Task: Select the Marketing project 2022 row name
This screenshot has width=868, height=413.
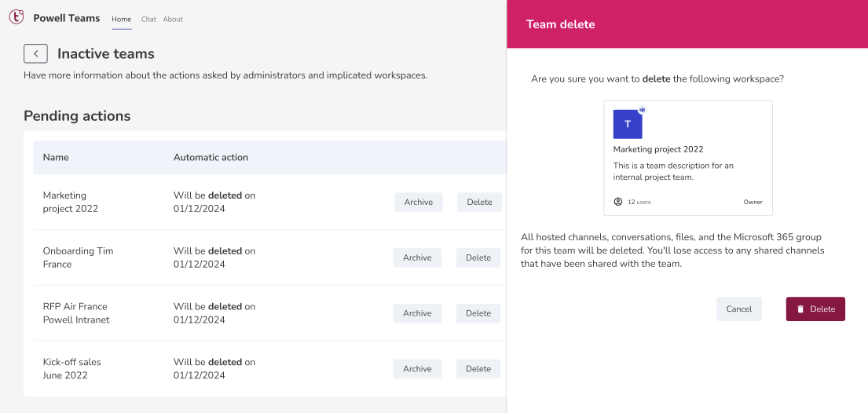Action: pos(70,202)
